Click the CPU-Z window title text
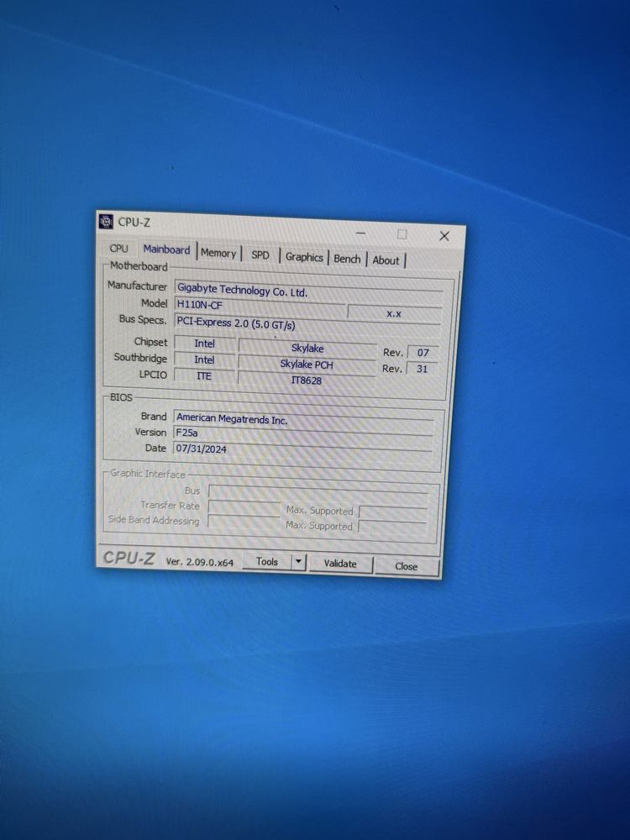Viewport: 630px width, 840px height. 134,222
